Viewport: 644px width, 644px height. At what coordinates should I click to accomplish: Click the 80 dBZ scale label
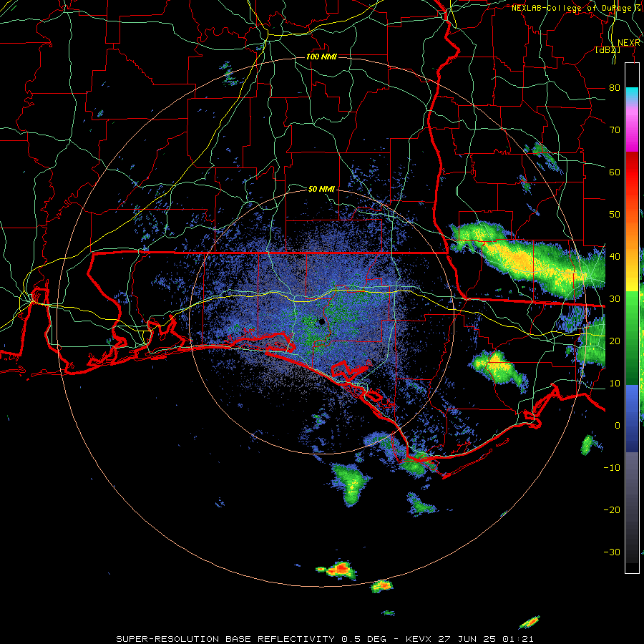[x=615, y=88]
